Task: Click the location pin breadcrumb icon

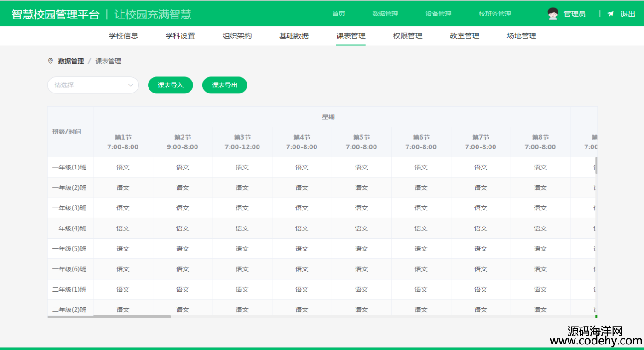Action: click(51, 61)
